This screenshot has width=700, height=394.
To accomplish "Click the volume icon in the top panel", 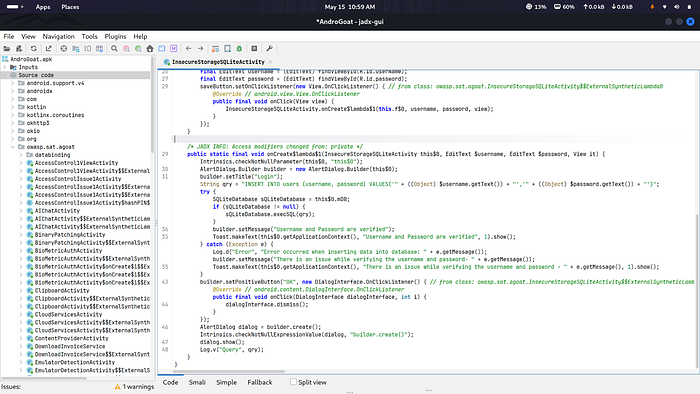I will click(x=677, y=7).
